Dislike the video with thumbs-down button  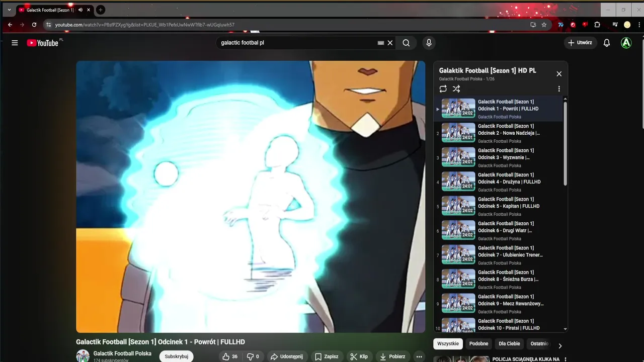(253, 356)
